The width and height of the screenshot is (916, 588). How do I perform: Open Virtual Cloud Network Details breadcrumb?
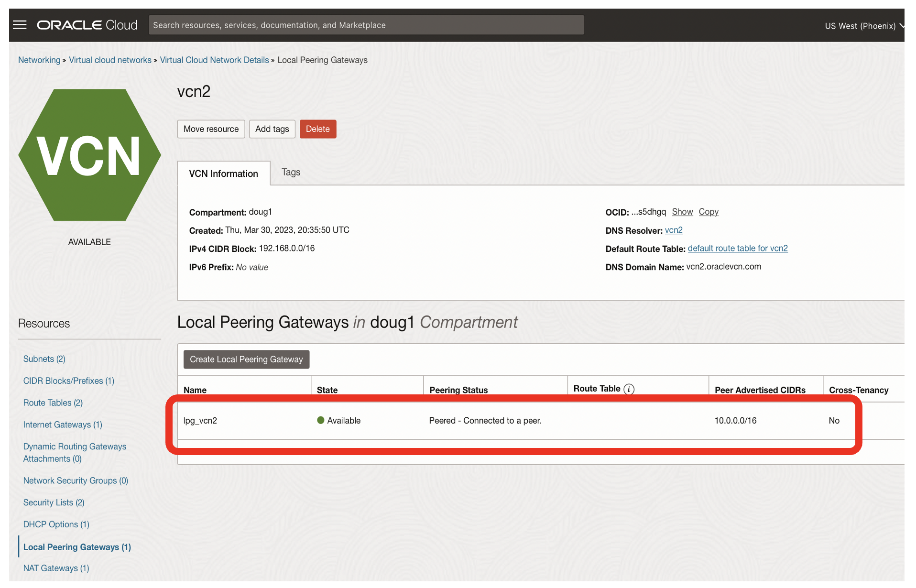pyautogui.click(x=214, y=60)
